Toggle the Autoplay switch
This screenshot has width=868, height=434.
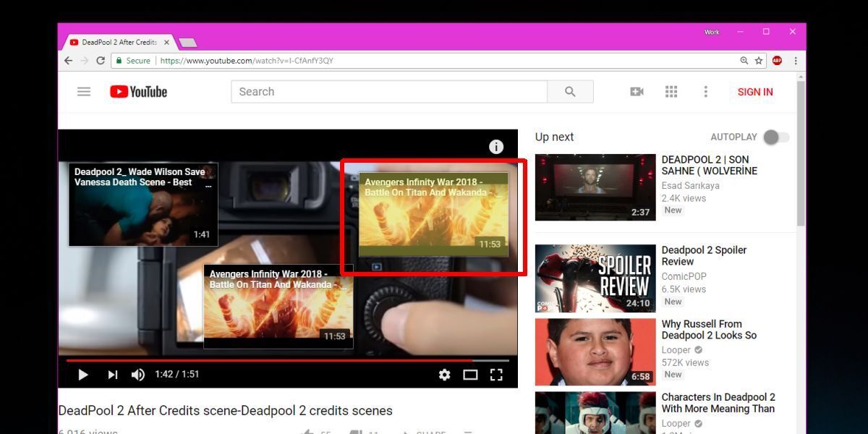775,137
